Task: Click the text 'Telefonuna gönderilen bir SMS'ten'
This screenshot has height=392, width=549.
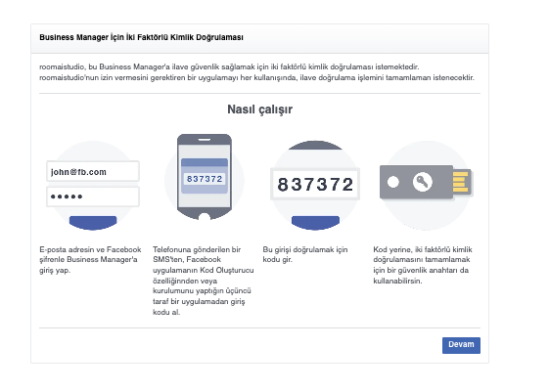Action: point(197,254)
